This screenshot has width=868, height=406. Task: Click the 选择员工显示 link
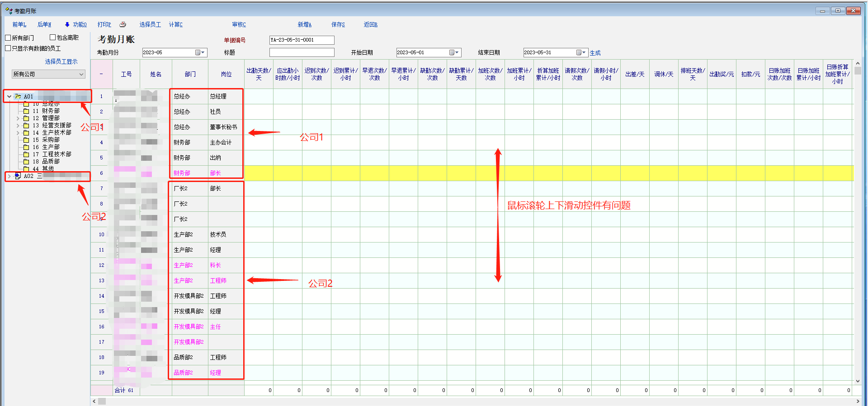tap(61, 61)
